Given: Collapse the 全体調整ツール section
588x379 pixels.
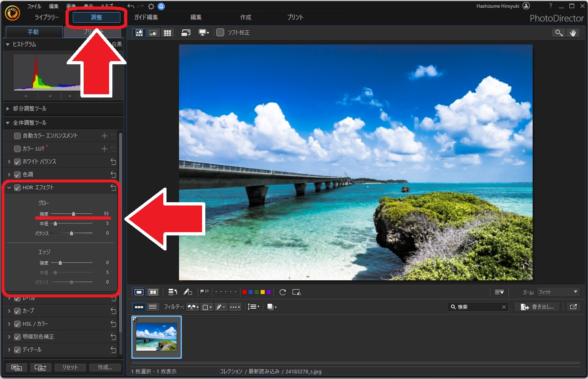Looking at the screenshot, I should coord(8,123).
